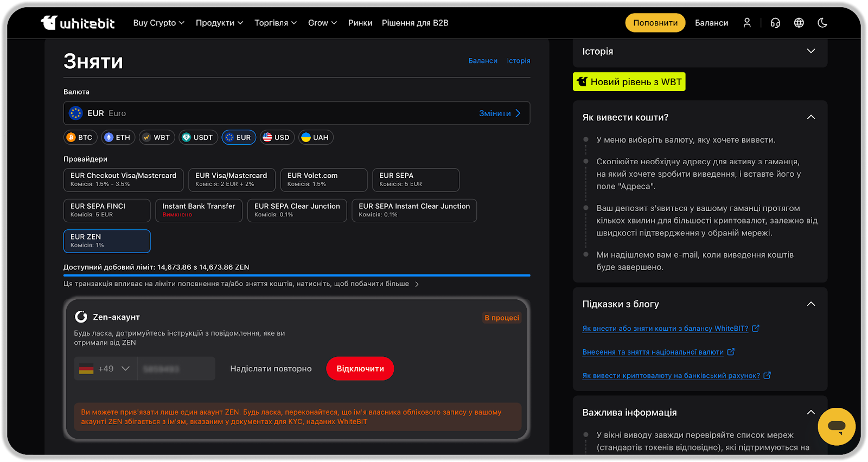Open the Buy Crypto menu
The width and height of the screenshot is (868, 462).
(x=158, y=23)
